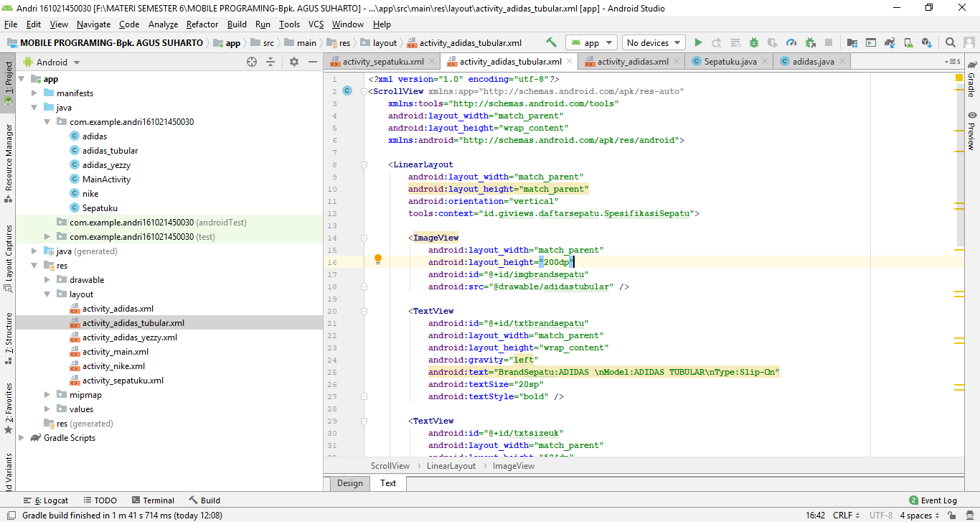Viewport: 980px width, 522px height.
Task: Open the SDK Manager icon
Action: [x=925, y=42]
